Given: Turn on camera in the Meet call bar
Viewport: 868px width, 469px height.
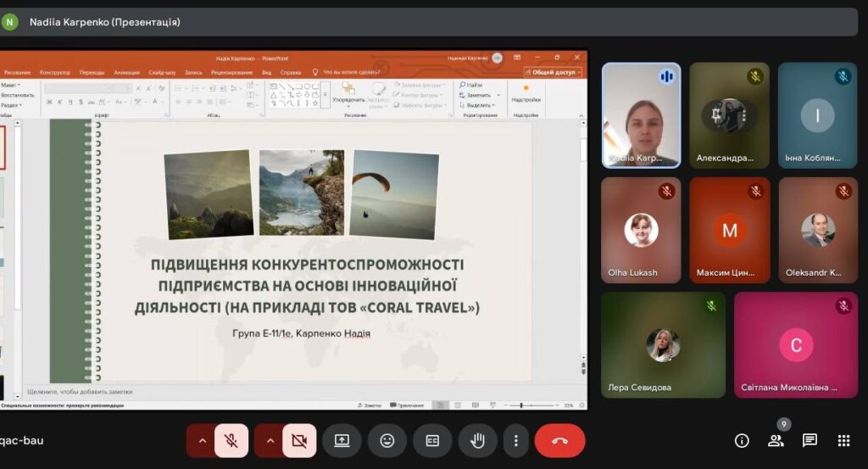Looking at the screenshot, I should 299,441.
